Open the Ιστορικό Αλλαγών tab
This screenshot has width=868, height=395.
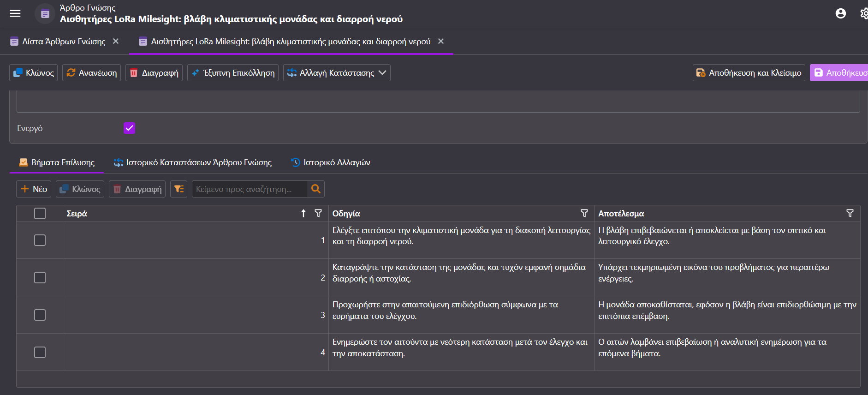click(x=331, y=162)
